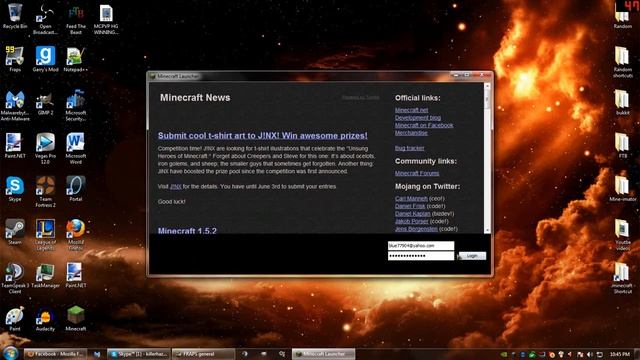Launch Feed The Beast desktop shortcut
The image size is (640, 360).
[x=76, y=19]
